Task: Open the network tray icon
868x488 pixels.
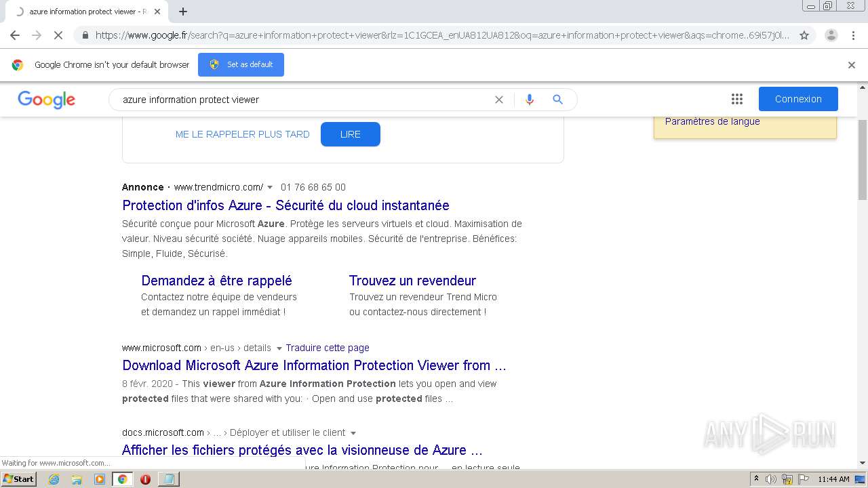Action: click(x=787, y=479)
